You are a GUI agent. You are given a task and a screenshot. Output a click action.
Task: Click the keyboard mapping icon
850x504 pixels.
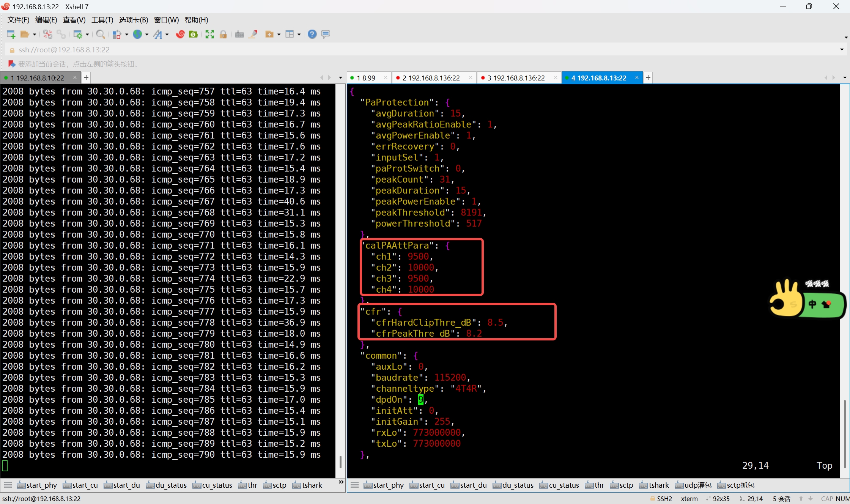[239, 35]
